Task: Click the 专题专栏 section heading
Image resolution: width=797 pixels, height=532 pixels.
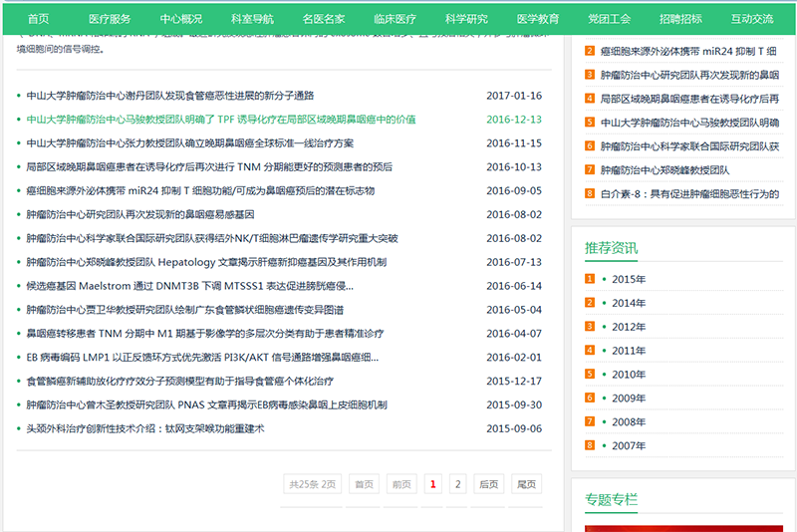Action: coord(611,499)
